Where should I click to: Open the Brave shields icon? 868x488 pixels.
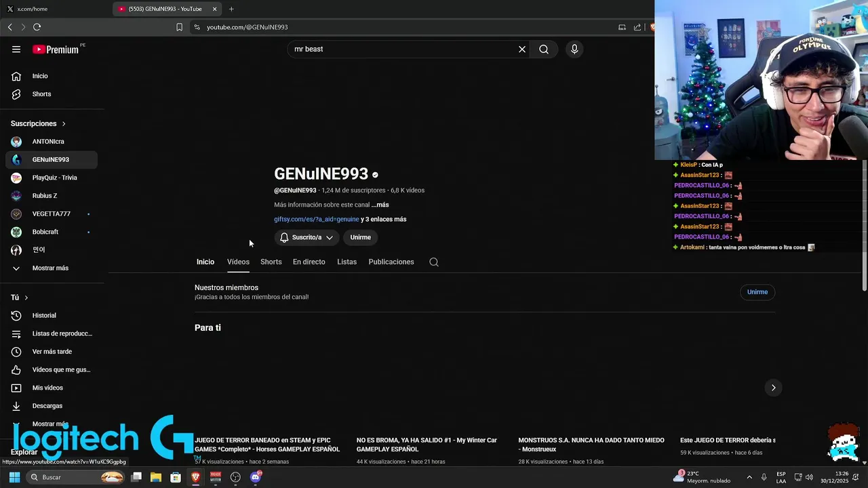click(x=652, y=27)
